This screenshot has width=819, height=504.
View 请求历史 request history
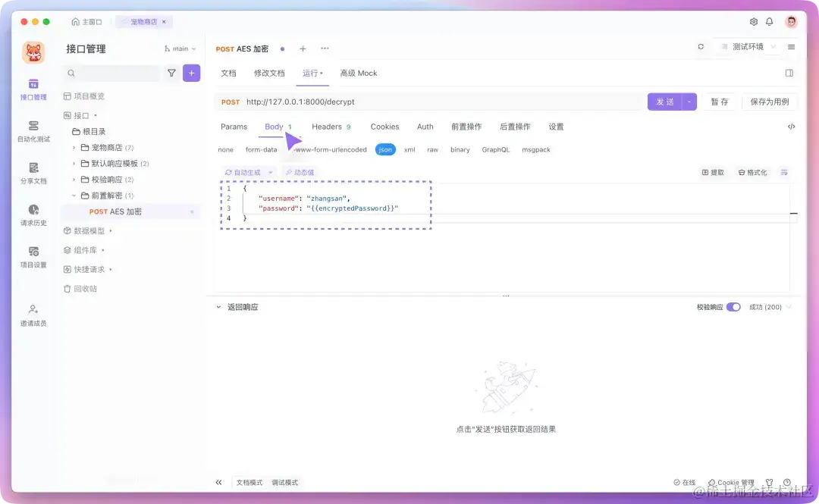pos(32,215)
